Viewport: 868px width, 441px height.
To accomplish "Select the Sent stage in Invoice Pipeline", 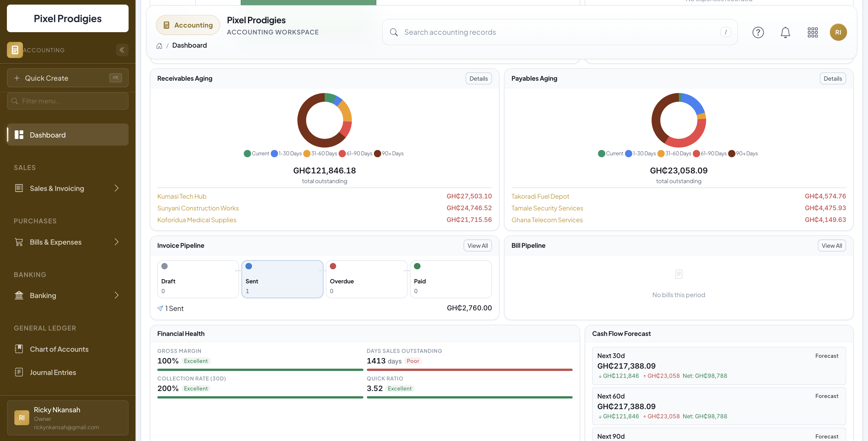I will click(282, 279).
